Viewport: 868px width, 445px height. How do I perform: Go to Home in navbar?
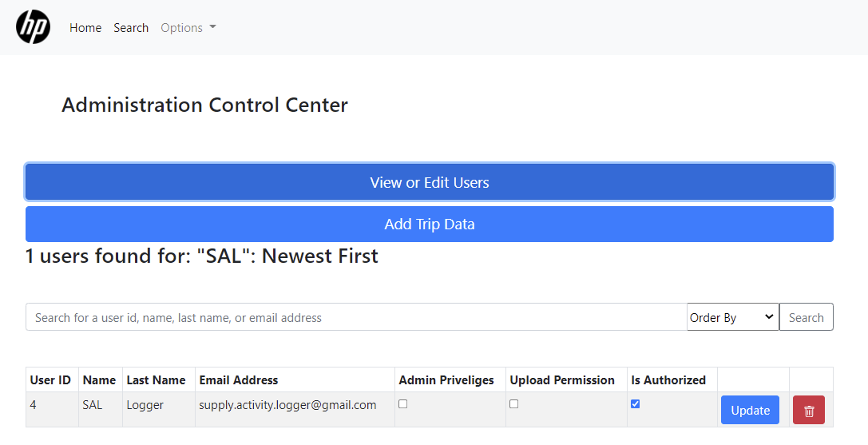(85, 28)
